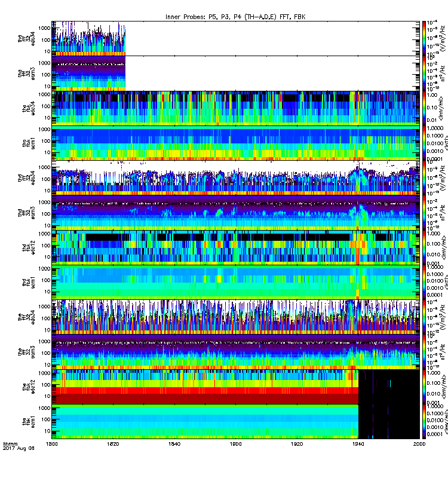The width and height of the screenshot is (448, 478).
Task: Open the the fff edc34 spectrogram panel
Action: tap(235, 317)
